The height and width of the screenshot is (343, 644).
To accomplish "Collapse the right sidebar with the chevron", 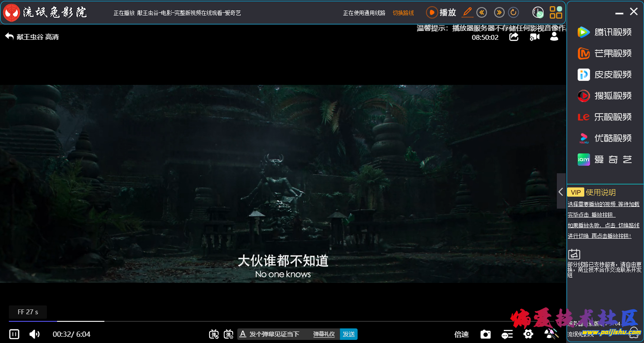I will click(561, 192).
